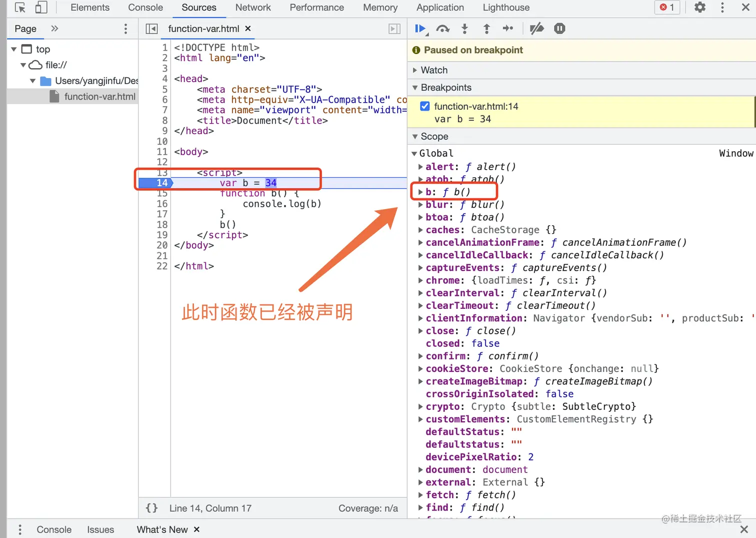This screenshot has width=756, height=538.
Task: Open the Memory panel
Action: tap(380, 8)
